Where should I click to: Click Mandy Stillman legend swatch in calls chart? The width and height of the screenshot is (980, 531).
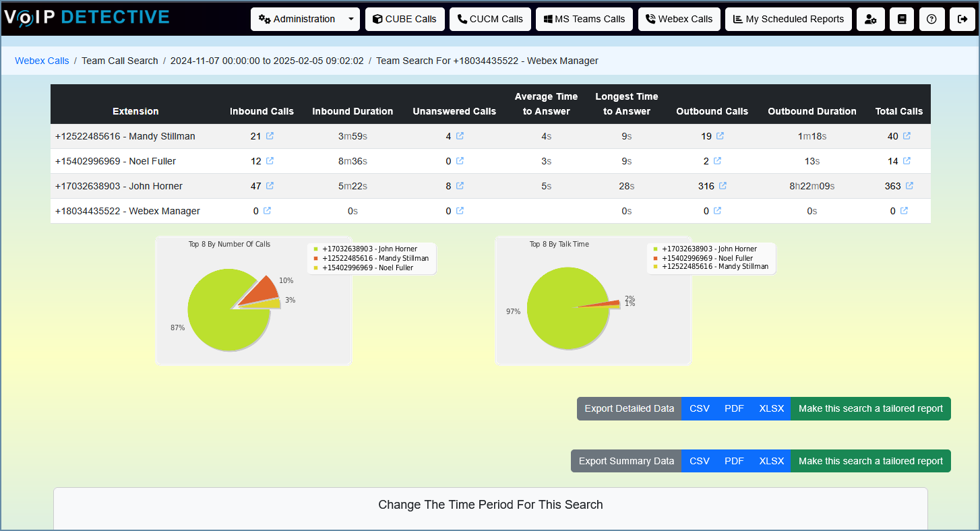click(315, 259)
